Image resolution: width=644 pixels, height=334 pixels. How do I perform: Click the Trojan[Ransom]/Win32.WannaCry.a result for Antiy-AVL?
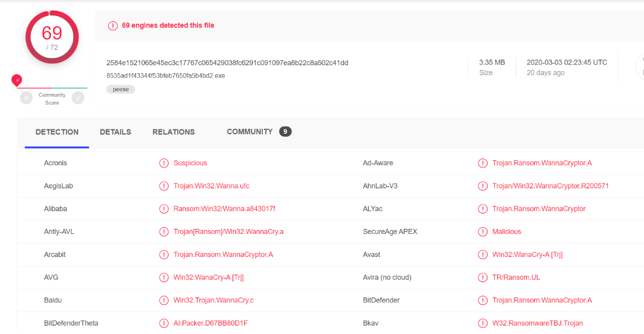pos(229,232)
